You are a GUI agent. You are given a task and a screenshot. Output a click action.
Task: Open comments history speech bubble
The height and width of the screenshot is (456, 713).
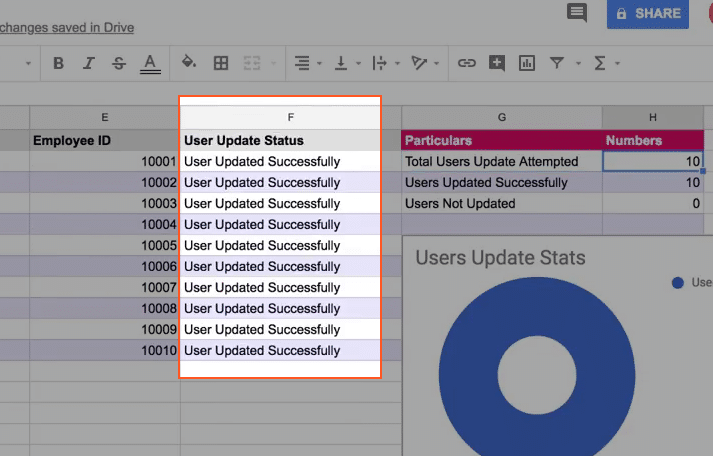[577, 13]
